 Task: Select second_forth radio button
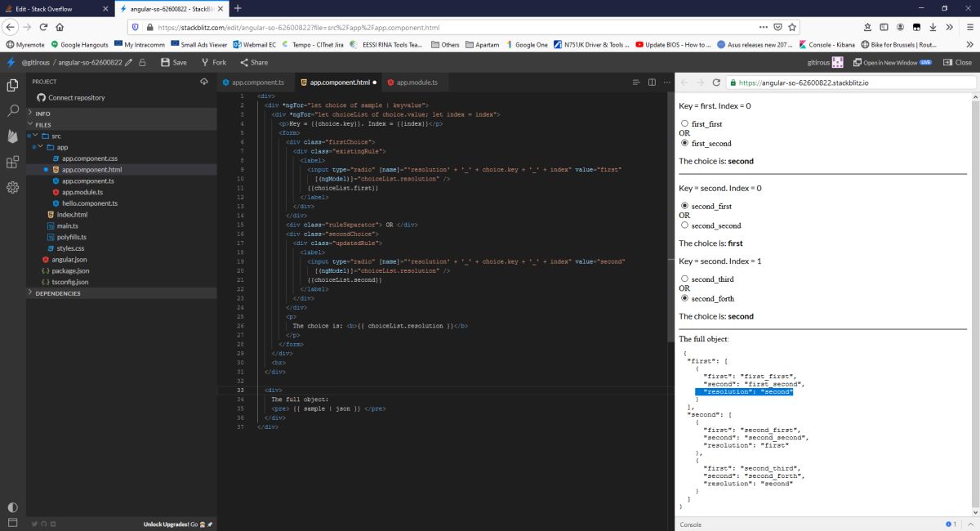click(684, 299)
